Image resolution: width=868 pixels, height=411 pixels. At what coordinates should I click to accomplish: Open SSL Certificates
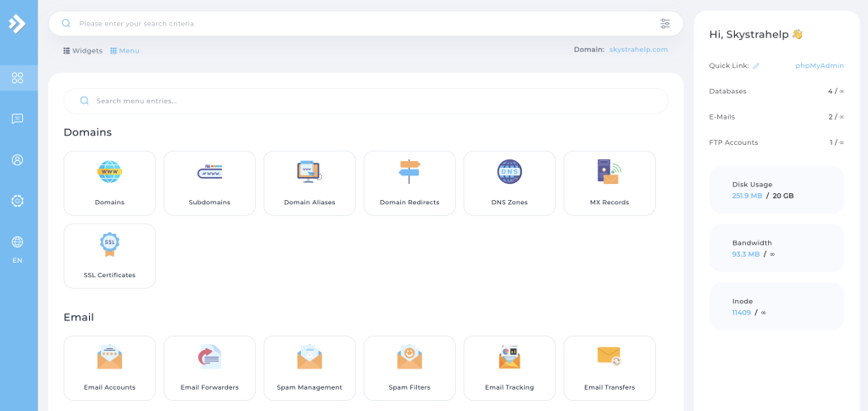(109, 255)
